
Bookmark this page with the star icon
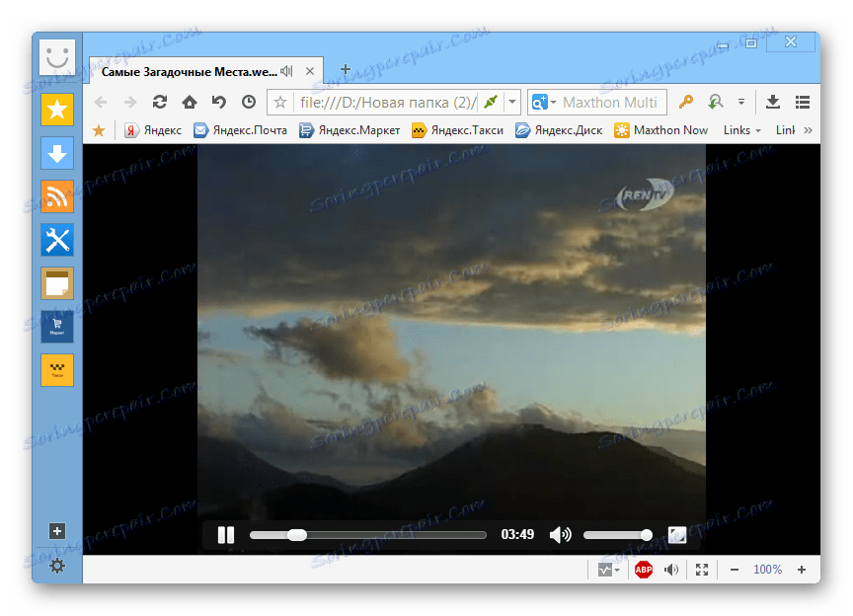pos(280,103)
